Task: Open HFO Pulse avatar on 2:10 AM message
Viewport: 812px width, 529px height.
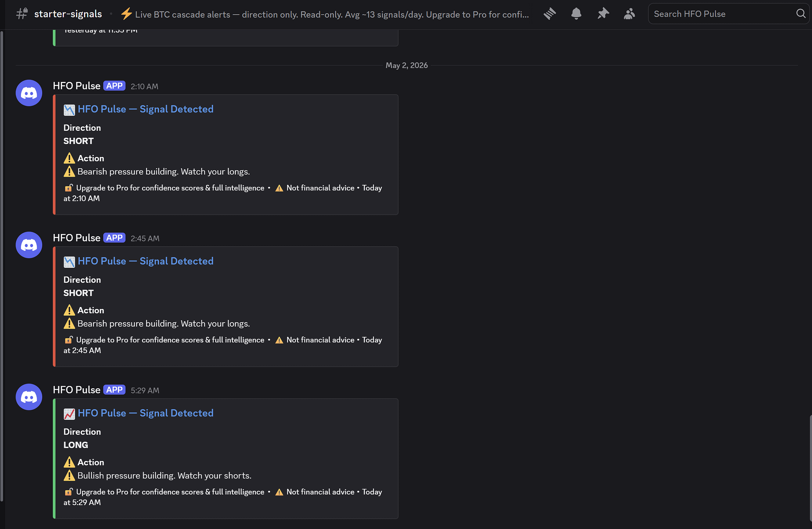Action: [x=29, y=93]
